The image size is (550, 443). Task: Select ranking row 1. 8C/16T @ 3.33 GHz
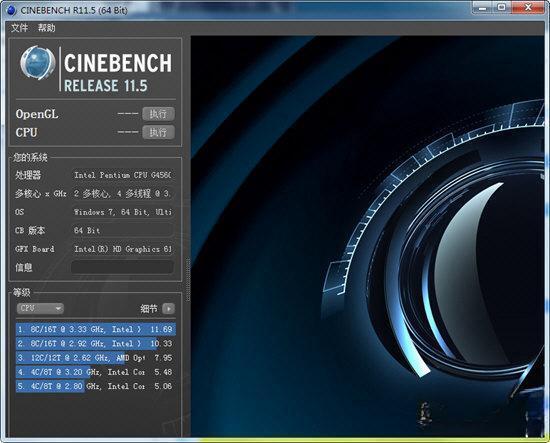(95, 329)
